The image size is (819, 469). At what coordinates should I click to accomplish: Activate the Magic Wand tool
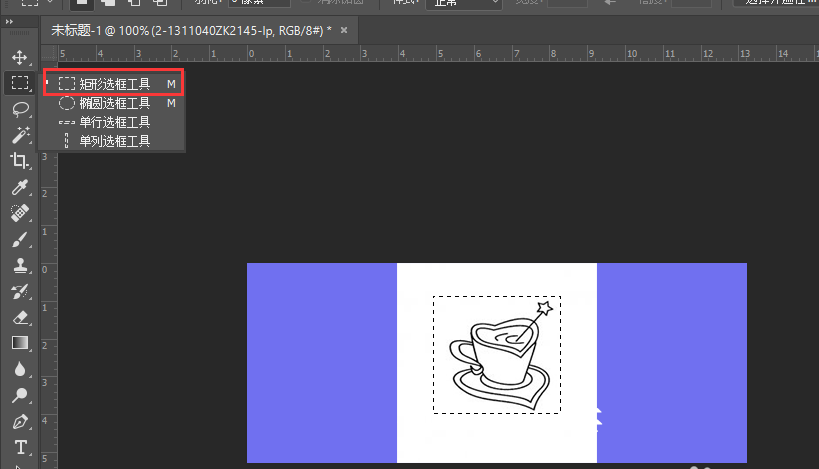19,135
